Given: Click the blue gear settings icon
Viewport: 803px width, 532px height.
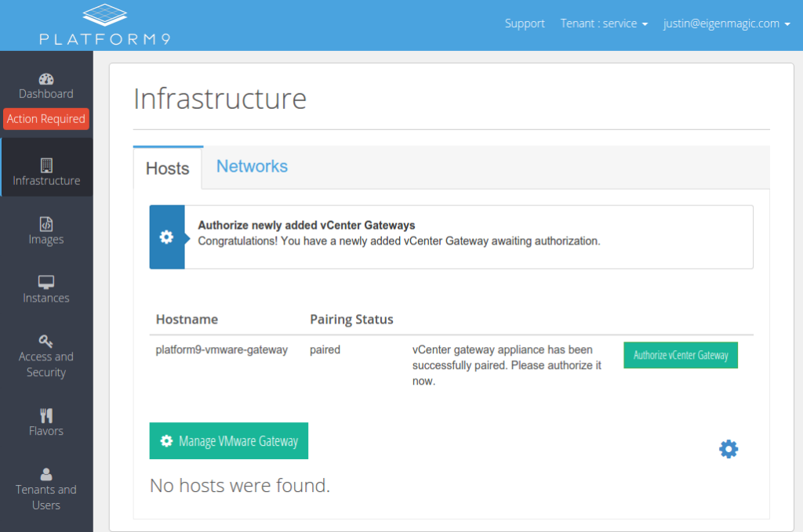Looking at the screenshot, I should [729, 449].
